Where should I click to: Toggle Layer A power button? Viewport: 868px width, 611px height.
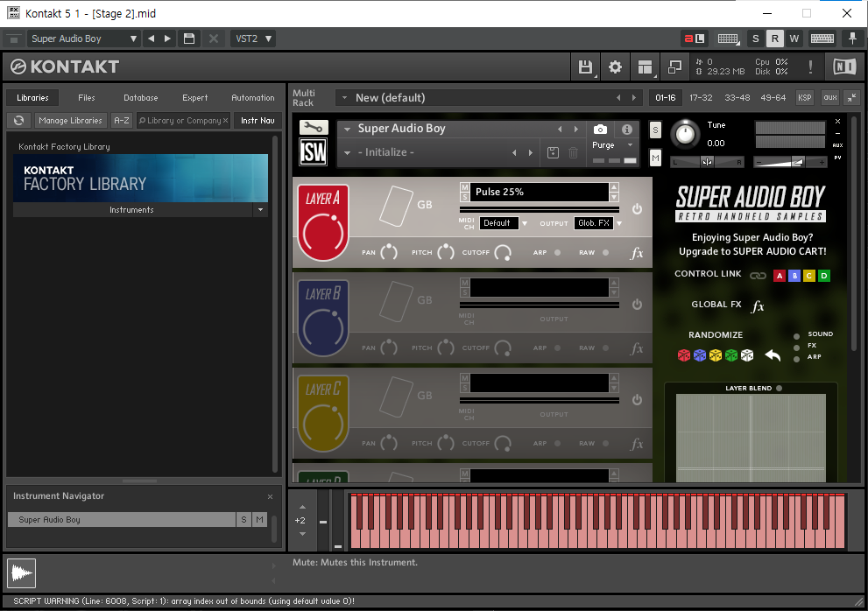637,208
